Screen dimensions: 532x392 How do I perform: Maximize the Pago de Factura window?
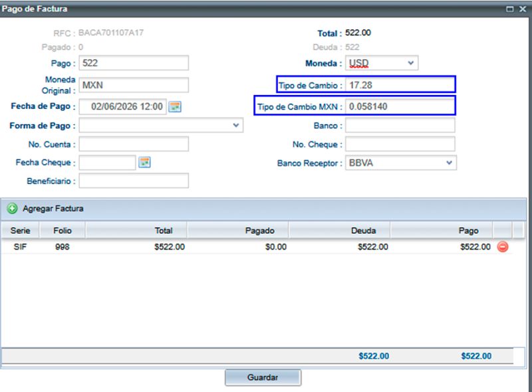509,9
